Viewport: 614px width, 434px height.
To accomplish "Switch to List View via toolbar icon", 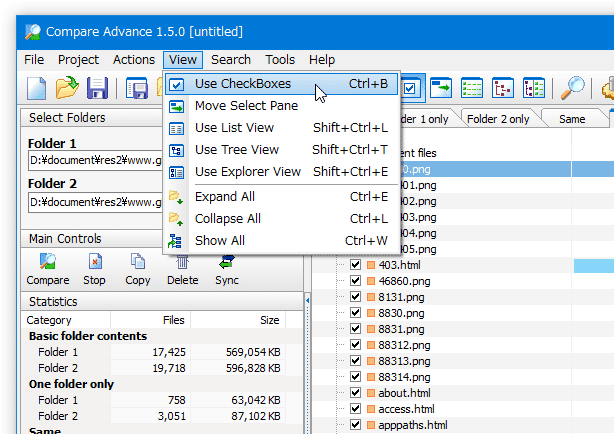I will click(x=472, y=88).
